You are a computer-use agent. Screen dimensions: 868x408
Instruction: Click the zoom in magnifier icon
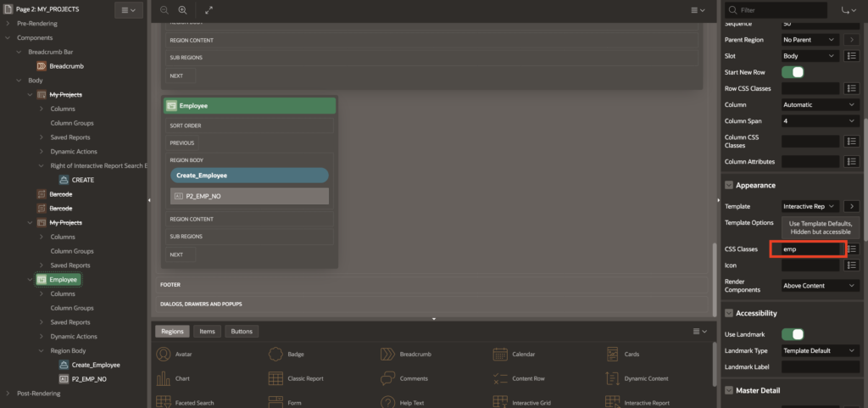(183, 10)
